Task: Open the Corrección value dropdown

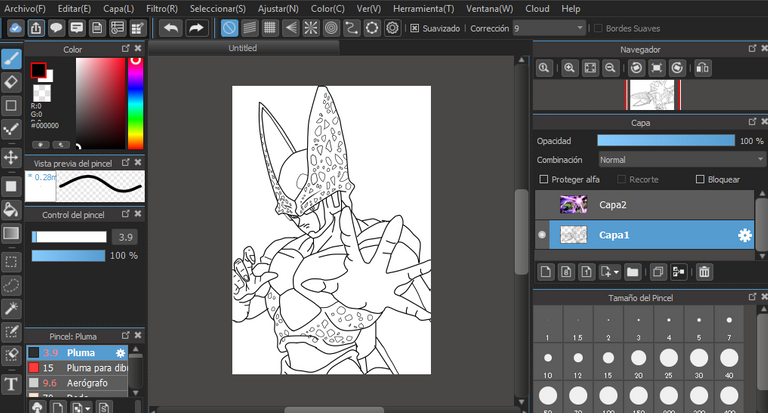Action: [549, 28]
